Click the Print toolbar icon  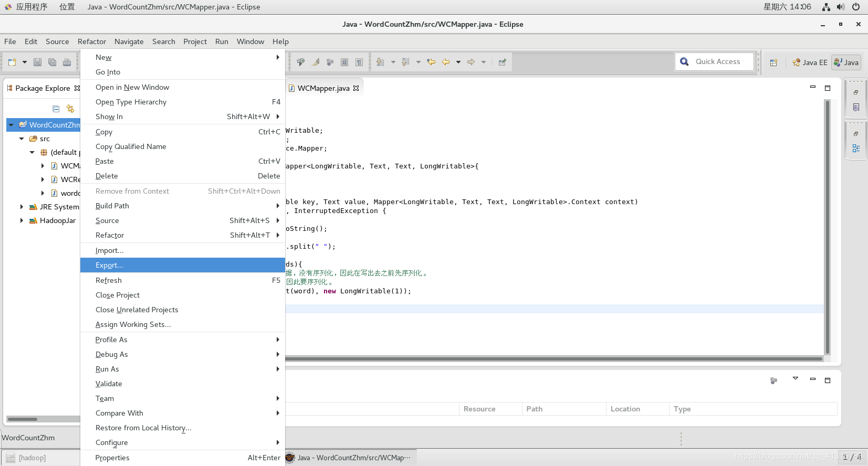[67, 62]
